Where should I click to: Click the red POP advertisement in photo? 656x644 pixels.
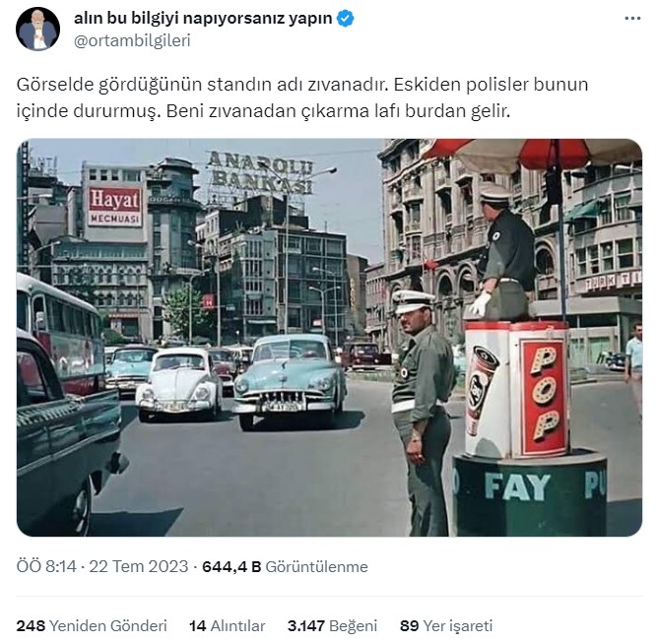pyautogui.click(x=544, y=395)
